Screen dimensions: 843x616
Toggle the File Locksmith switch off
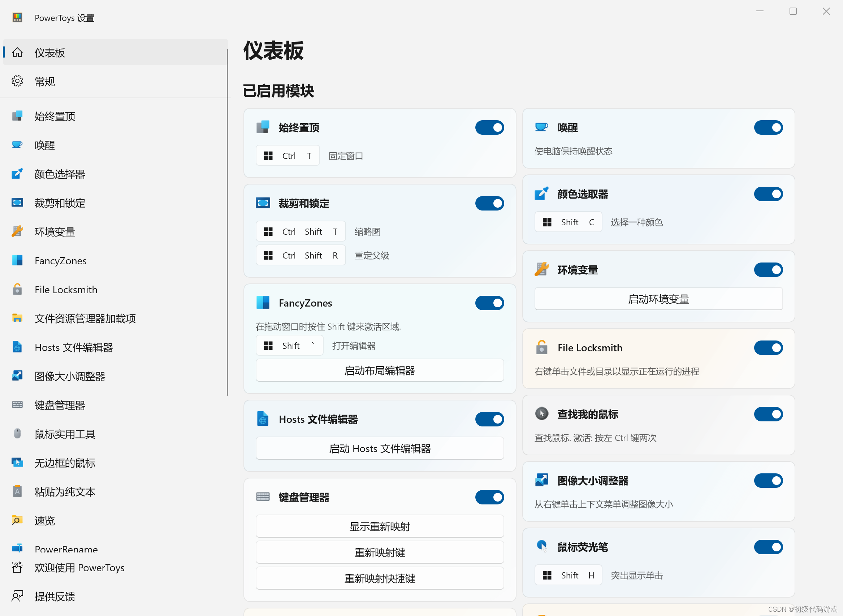click(768, 347)
